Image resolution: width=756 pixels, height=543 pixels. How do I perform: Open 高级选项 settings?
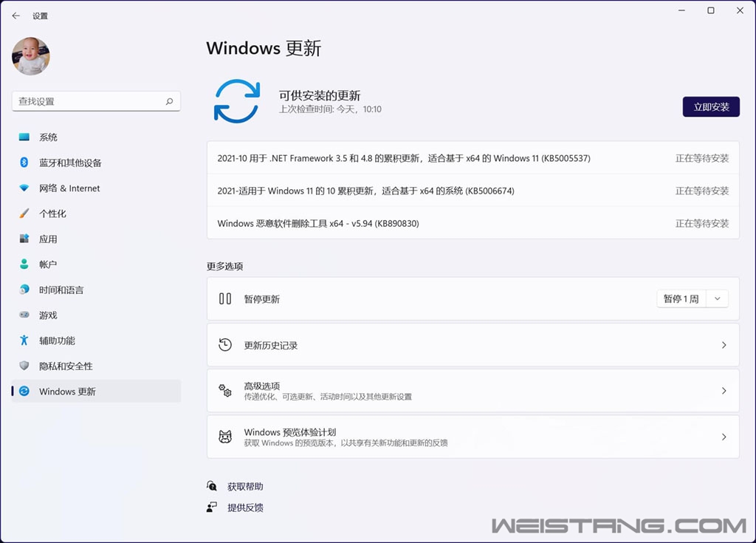tap(473, 391)
